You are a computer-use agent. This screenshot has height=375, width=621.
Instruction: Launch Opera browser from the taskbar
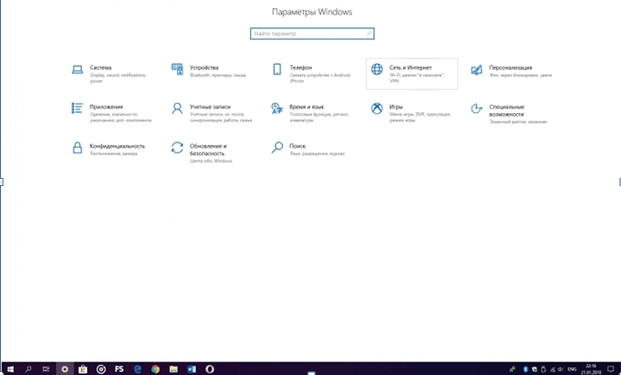tap(210, 369)
